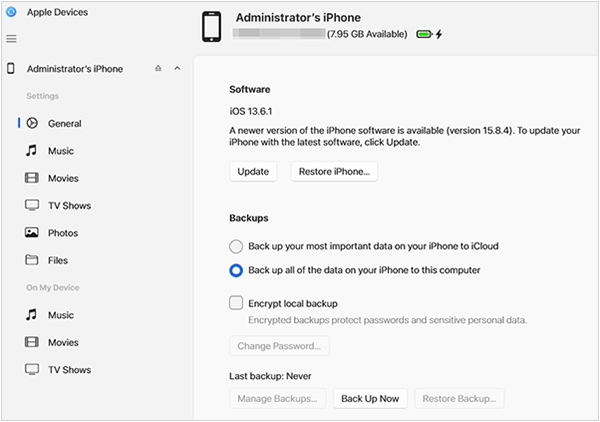
Task: Click the Files folder icon in sidebar
Action: 32,260
